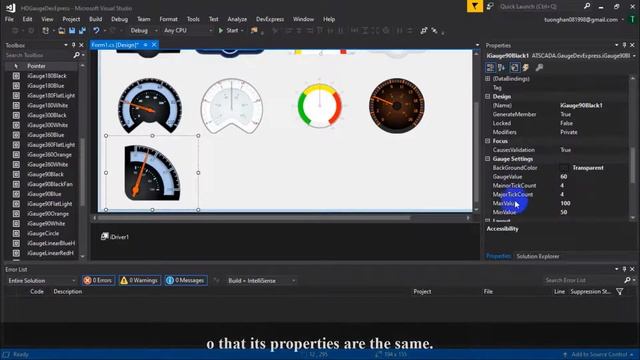
Task: Open the Any CPU platform dropdown
Action: pyautogui.click(x=188, y=31)
